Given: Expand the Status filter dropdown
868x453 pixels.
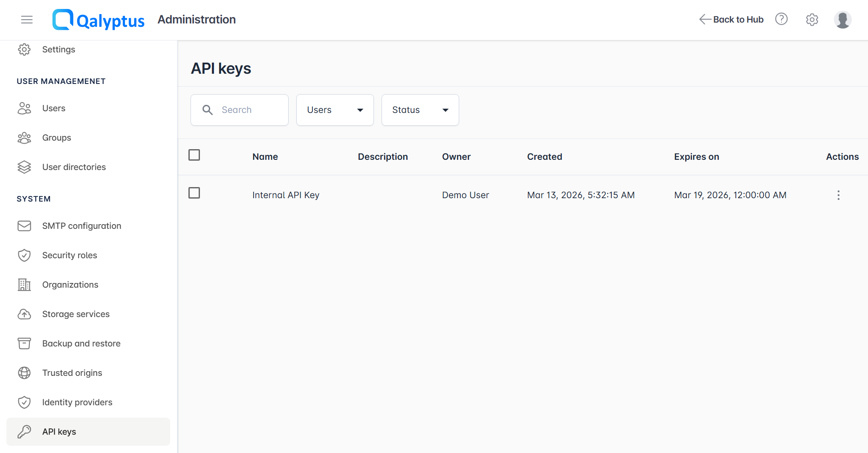Looking at the screenshot, I should click(420, 110).
